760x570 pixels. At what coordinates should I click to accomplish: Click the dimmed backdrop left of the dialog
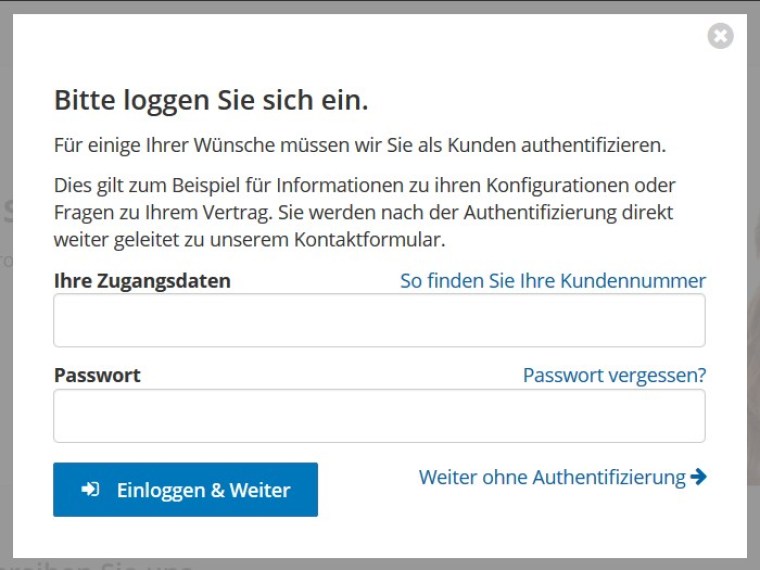click(x=6, y=300)
